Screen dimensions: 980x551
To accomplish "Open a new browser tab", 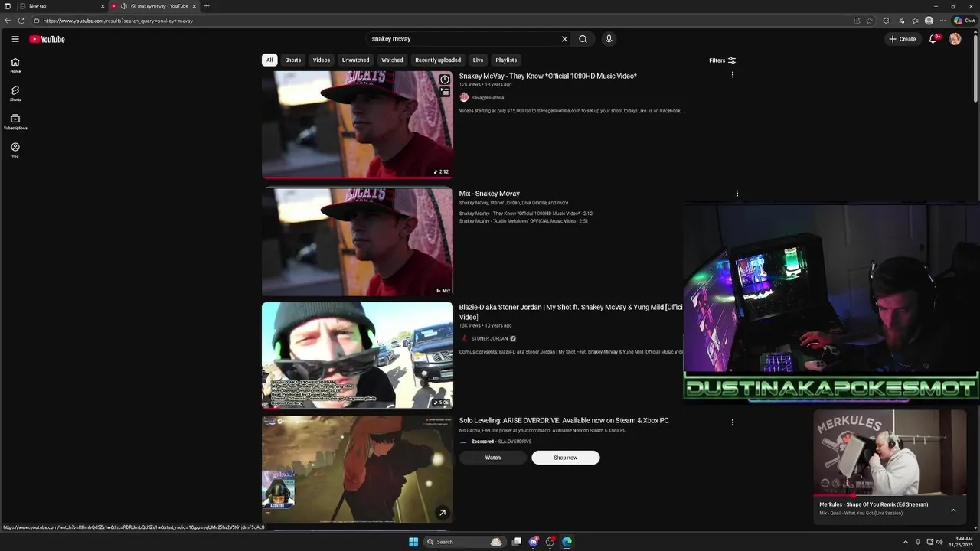I will click(x=206, y=6).
